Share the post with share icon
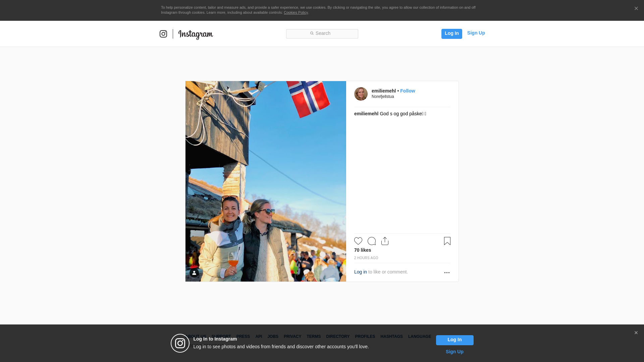Image resolution: width=644 pixels, height=362 pixels. [x=385, y=241]
